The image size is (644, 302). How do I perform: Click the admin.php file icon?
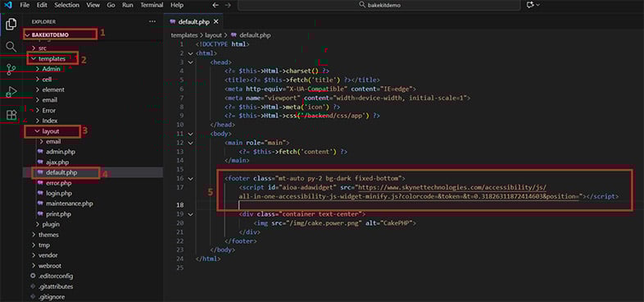(x=40, y=152)
